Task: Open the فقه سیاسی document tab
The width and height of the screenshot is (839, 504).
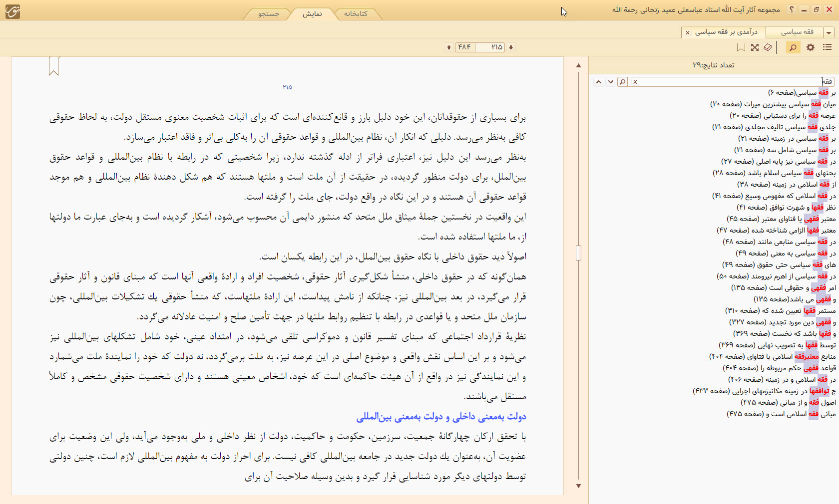Action: (797, 32)
